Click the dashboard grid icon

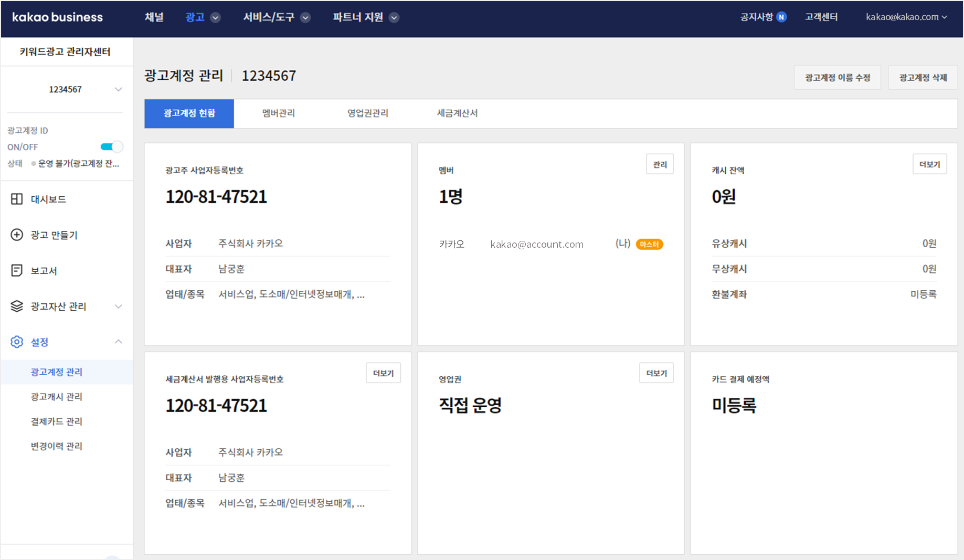(17, 199)
